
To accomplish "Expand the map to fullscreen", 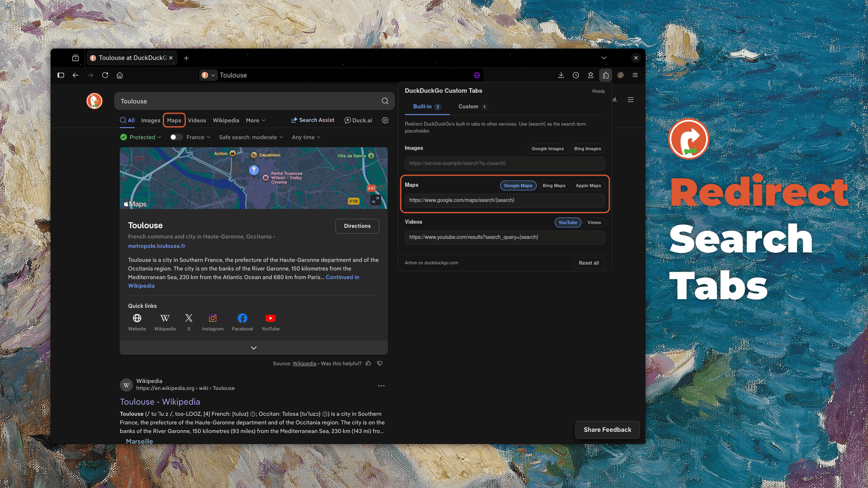I will click(375, 200).
